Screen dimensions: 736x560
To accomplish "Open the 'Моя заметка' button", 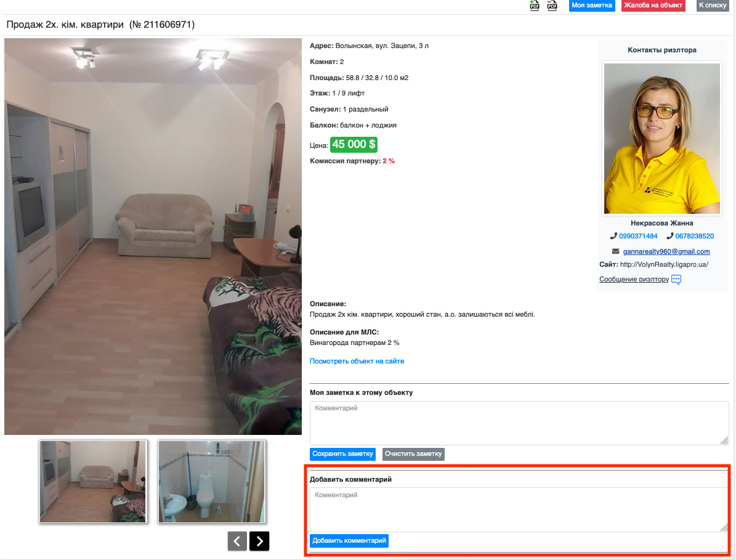I will click(591, 5).
